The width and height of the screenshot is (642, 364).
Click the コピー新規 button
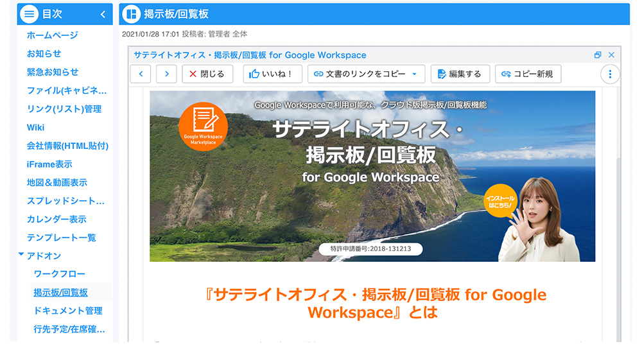[x=528, y=74]
